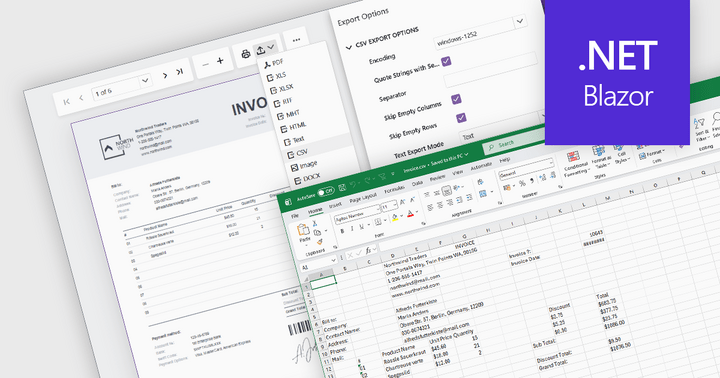Click the Save icon in Excel title bar
Screen dimensions: 720x378
point(342,187)
